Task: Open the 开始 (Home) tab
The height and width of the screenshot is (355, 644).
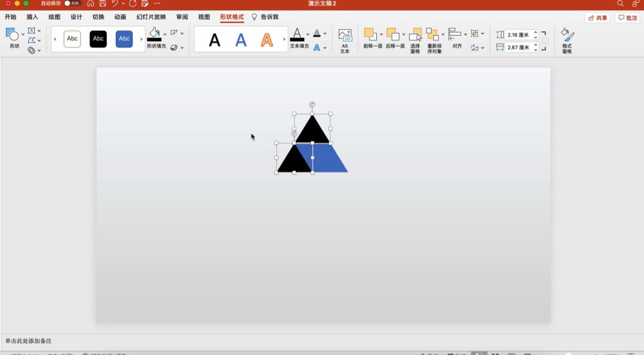Action: [x=11, y=17]
